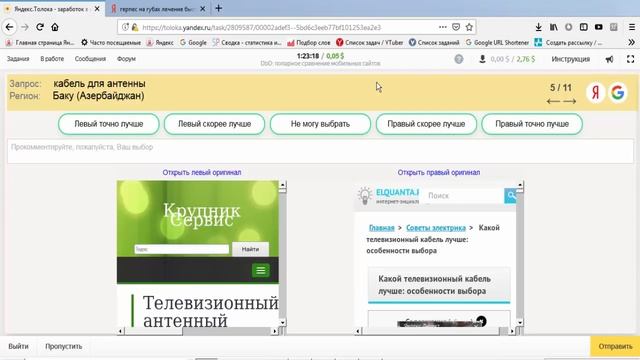Open the Firefox hamburger menu
The image size is (640, 360).
click(x=631, y=27)
